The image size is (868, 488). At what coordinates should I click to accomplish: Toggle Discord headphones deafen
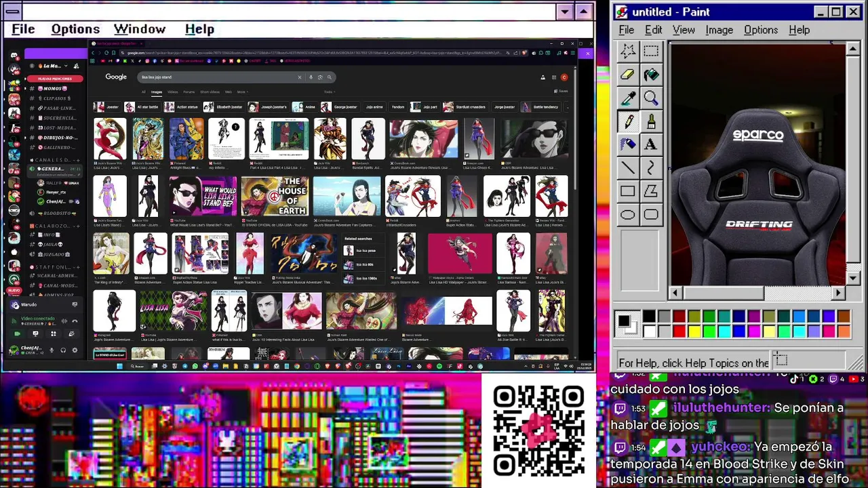click(63, 350)
